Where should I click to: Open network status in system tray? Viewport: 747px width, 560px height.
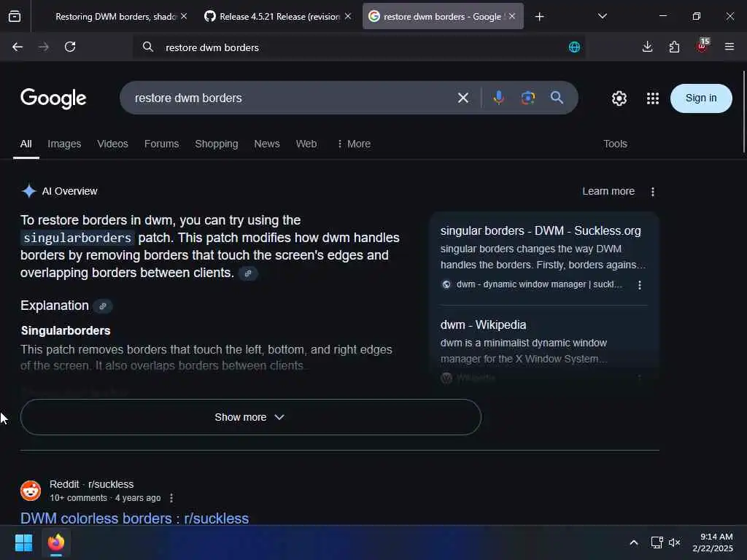tap(657, 542)
